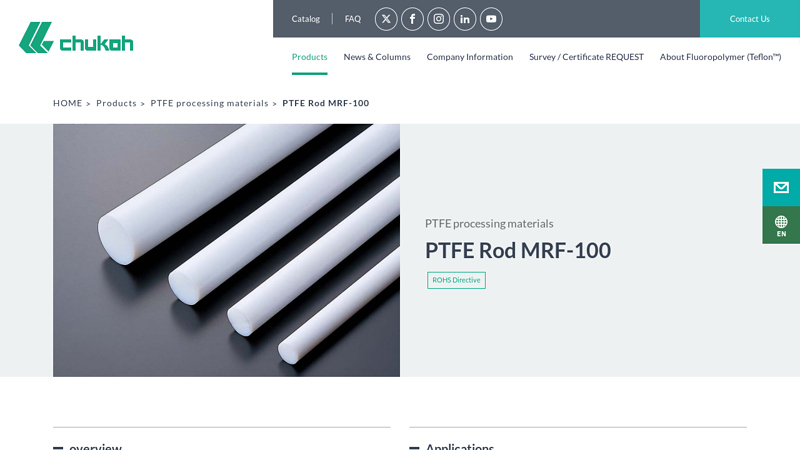Viewport: 800px width, 450px height.
Task: Select the Products menu item
Action: (309, 57)
